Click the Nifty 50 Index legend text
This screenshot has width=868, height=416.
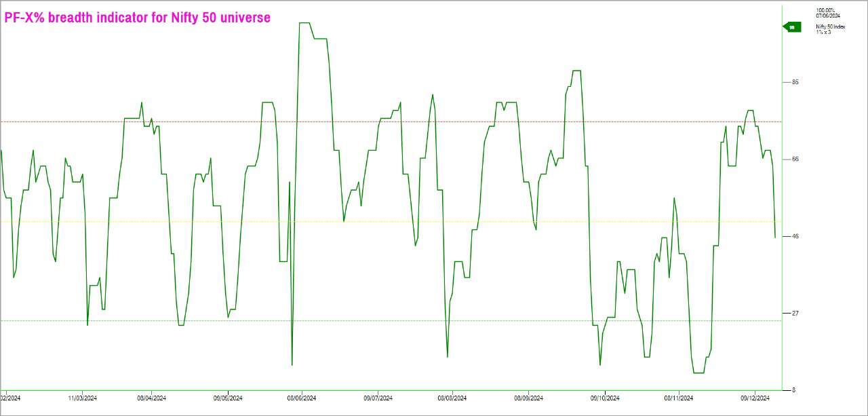click(x=830, y=26)
